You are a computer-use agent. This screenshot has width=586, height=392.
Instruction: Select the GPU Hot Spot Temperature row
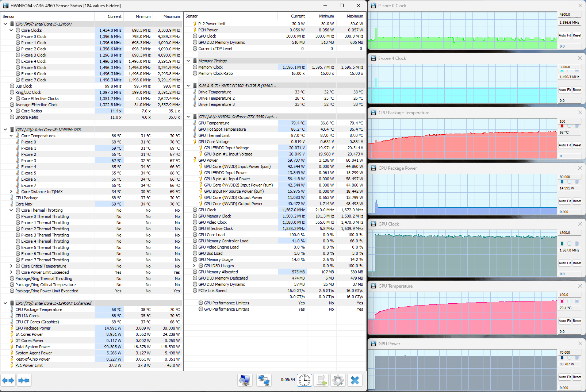pos(222,129)
